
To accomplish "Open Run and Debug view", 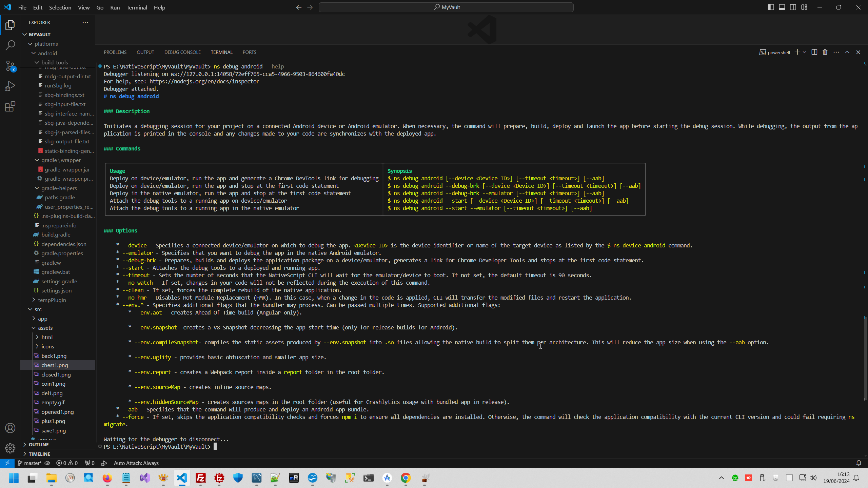I will click(x=10, y=86).
